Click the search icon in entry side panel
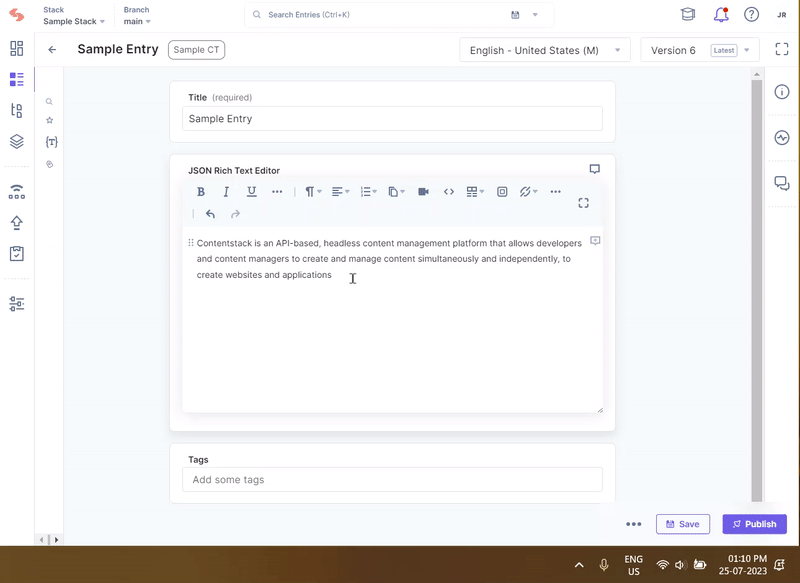 [x=49, y=102]
